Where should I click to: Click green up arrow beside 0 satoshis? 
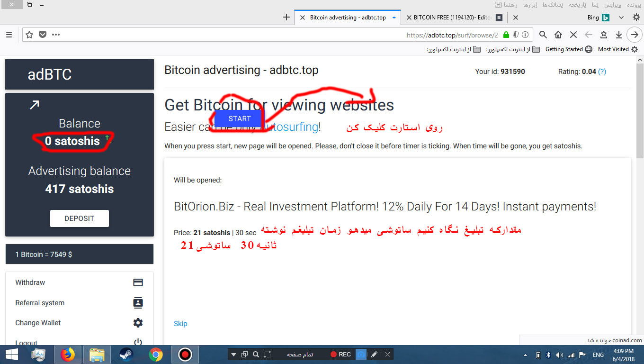click(107, 138)
